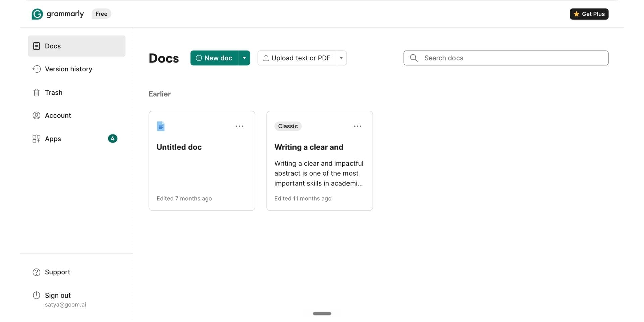Open Account in sidebar
The height and width of the screenshot is (322, 644).
point(76,115)
